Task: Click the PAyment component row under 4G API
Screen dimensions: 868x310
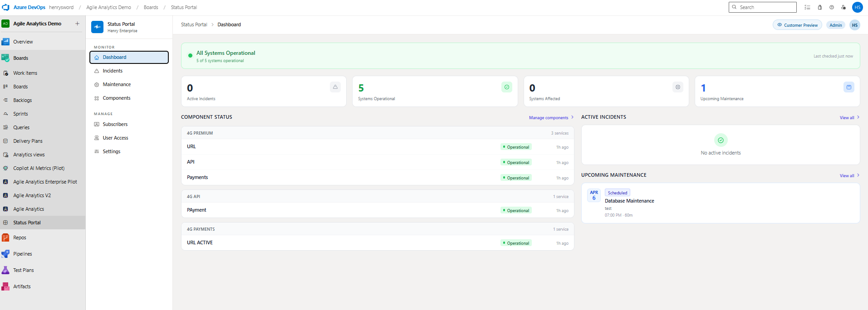Action: click(x=378, y=210)
